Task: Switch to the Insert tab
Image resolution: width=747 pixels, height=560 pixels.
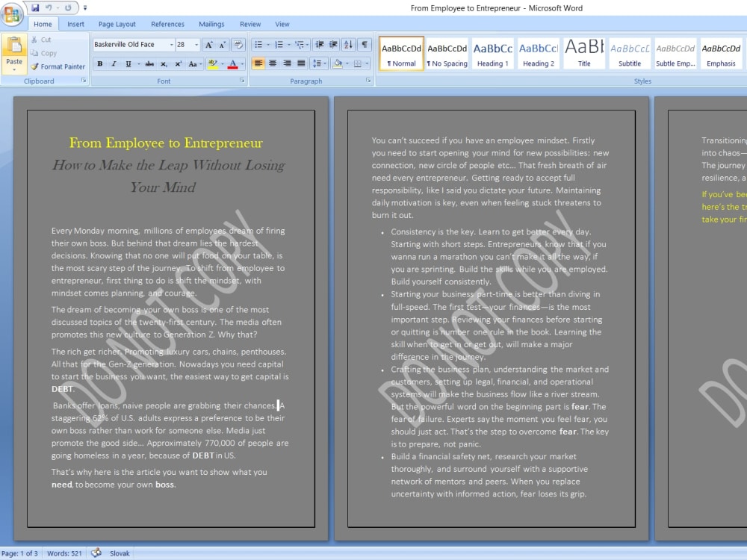Action: [75, 24]
